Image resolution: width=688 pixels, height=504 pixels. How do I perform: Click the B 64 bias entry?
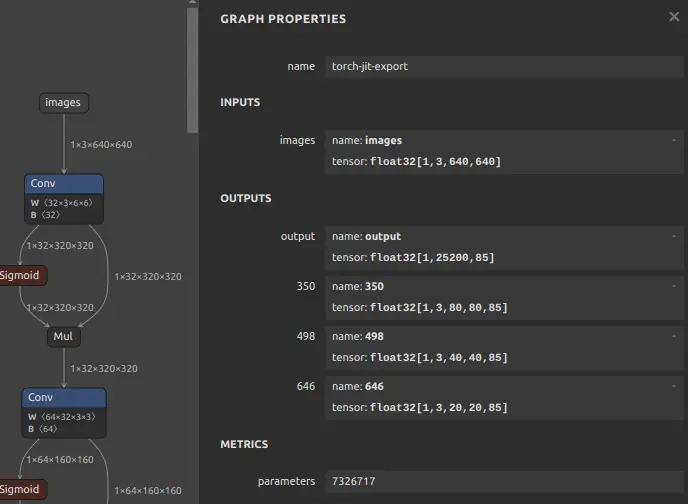tap(43, 429)
